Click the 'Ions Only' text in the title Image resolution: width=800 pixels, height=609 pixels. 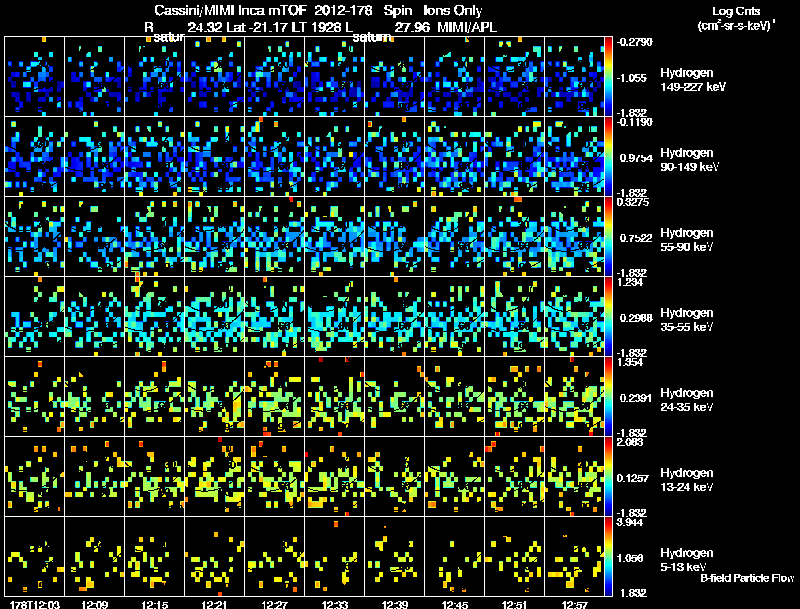point(453,11)
